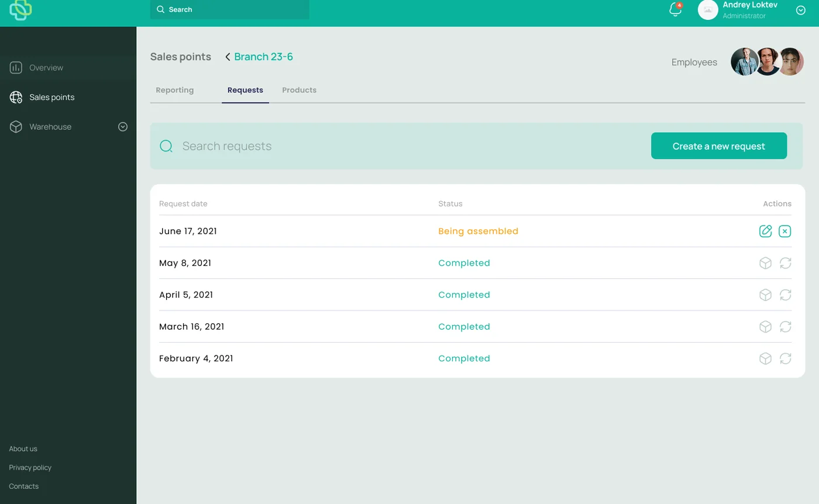Click box icon for May 8, 2021 request

click(x=765, y=263)
